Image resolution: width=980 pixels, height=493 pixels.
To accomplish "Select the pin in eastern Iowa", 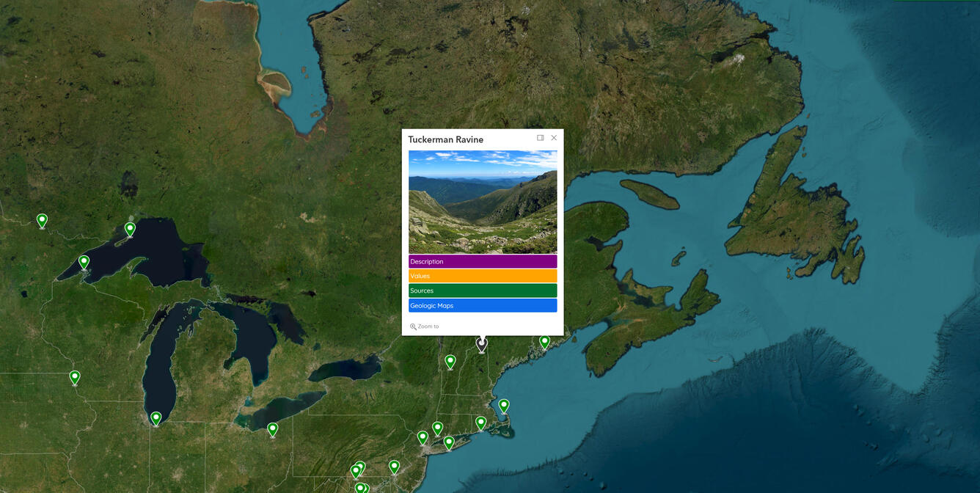I will pyautogui.click(x=74, y=376).
